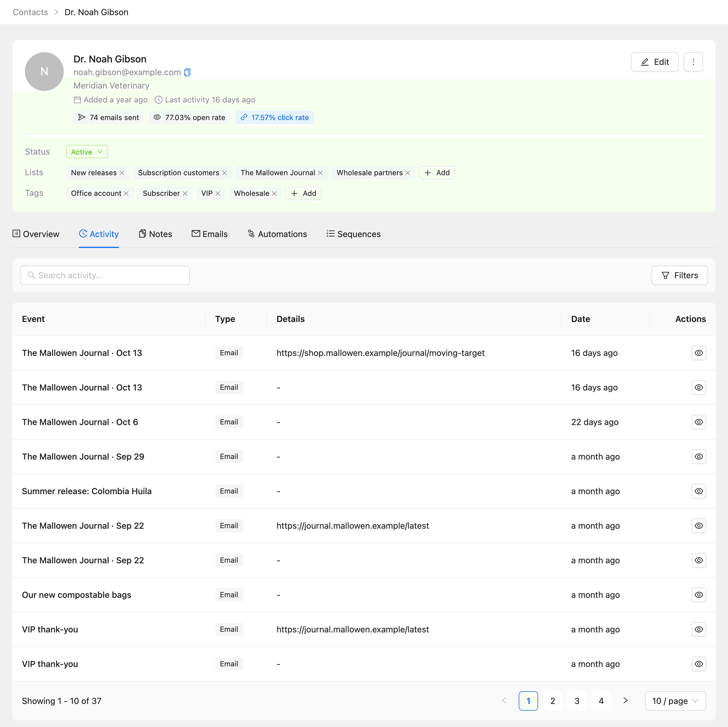The height and width of the screenshot is (727, 728).
Task: Remove the Wholesale tag
Action: coord(274,194)
